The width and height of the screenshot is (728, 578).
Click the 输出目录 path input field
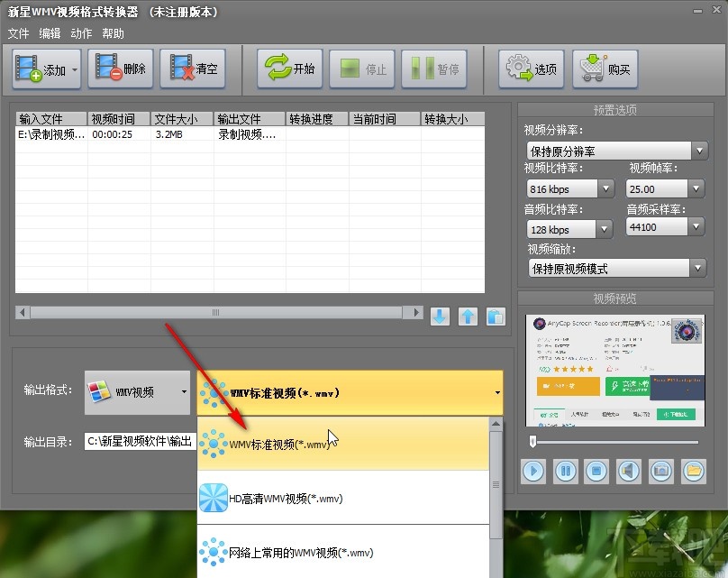point(141,441)
